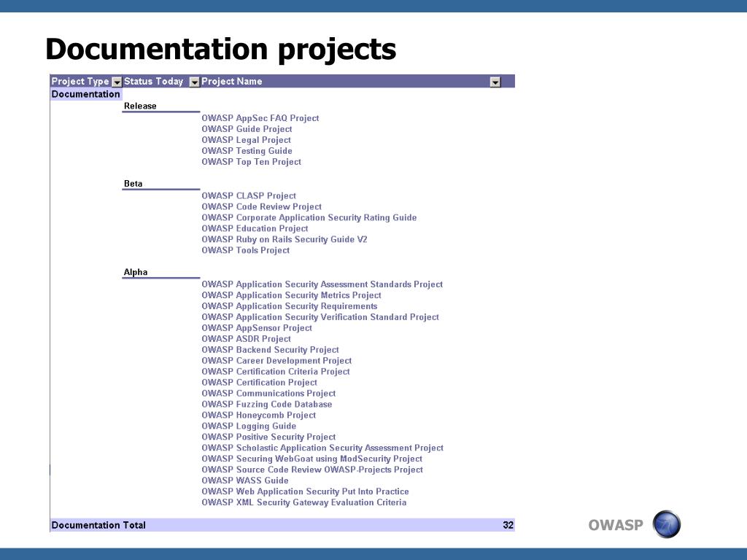Viewport: 747px width, 560px height.
Task: Click OWASP Career Development Project
Action: (276, 361)
